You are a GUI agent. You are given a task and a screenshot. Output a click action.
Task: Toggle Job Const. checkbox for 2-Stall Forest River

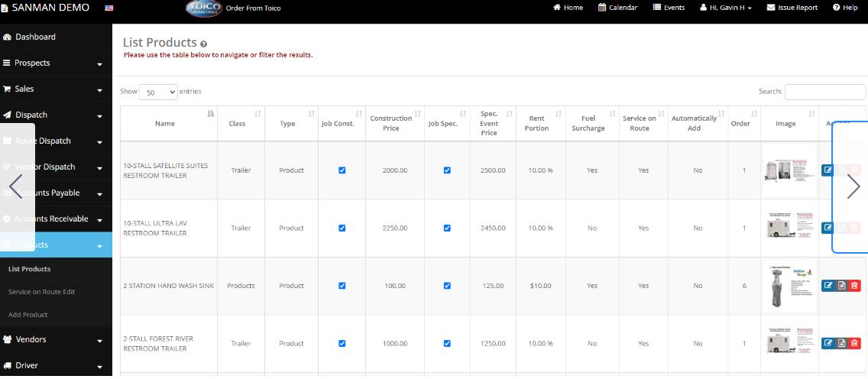tap(342, 344)
